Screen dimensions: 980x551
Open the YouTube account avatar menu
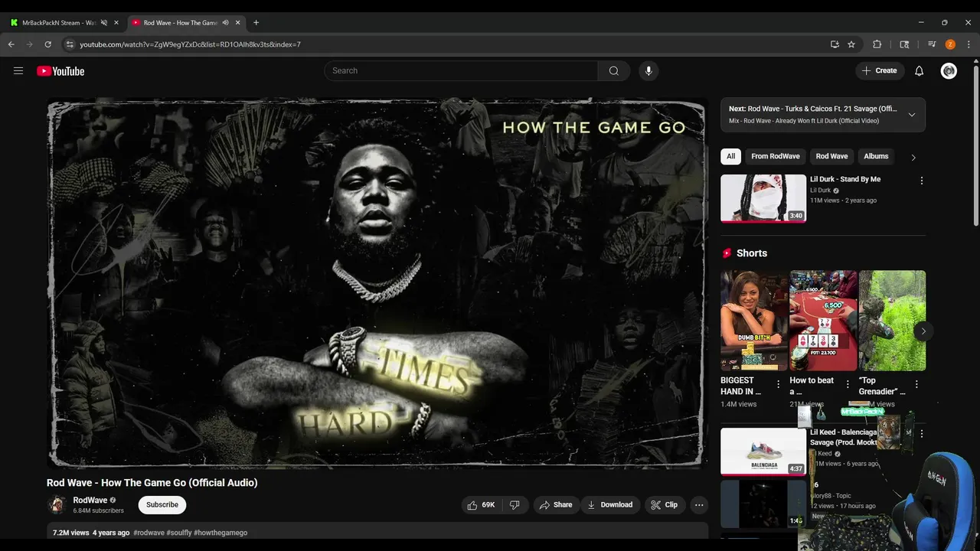[949, 70]
